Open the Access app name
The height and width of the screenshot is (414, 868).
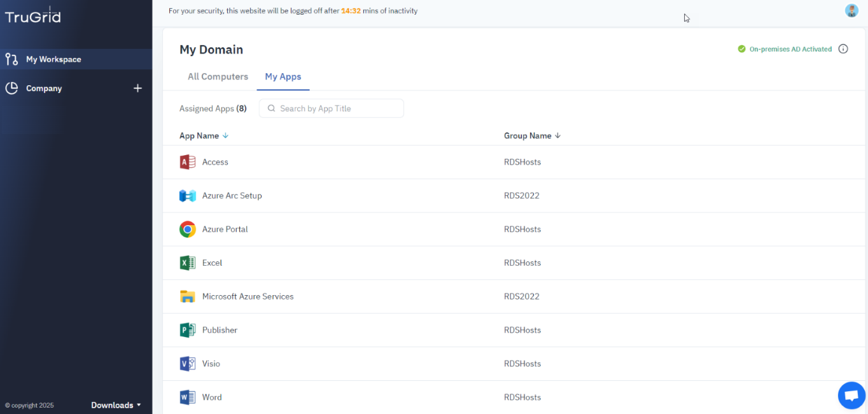tap(215, 162)
